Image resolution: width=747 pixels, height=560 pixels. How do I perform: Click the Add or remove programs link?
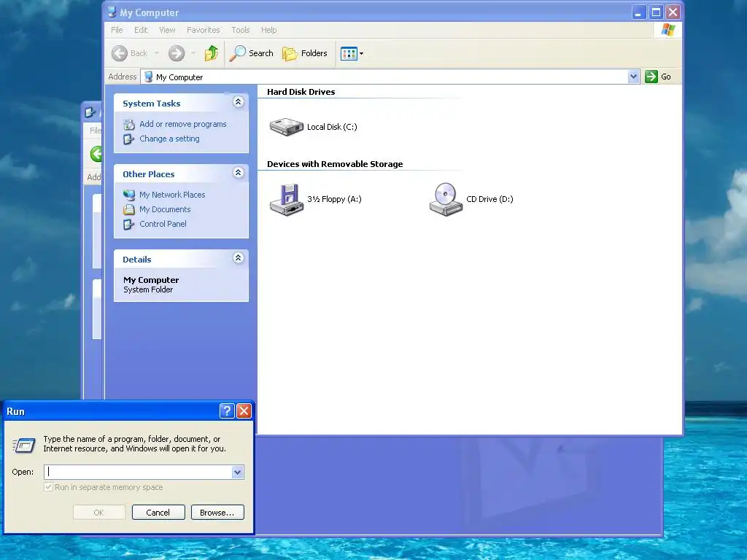[x=183, y=124]
